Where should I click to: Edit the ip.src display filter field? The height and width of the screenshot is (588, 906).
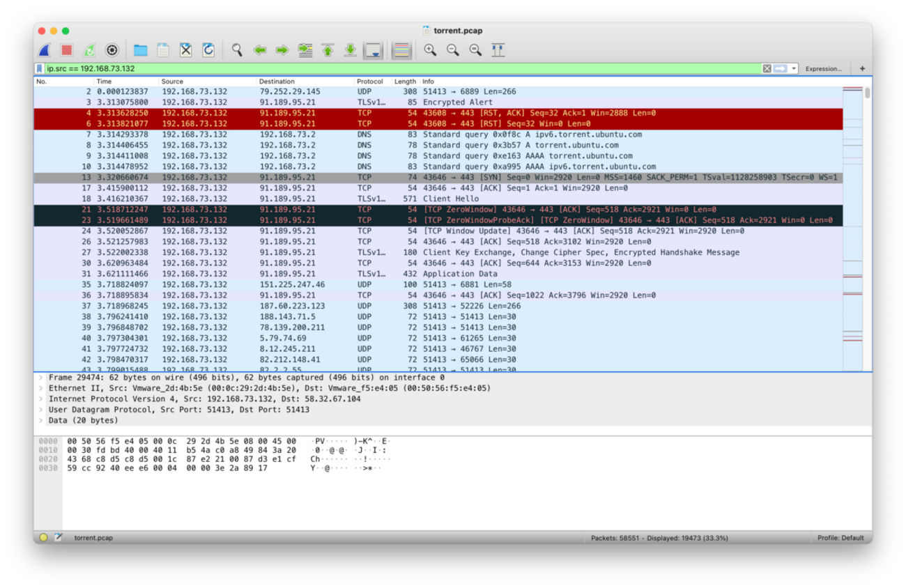[x=403, y=69]
